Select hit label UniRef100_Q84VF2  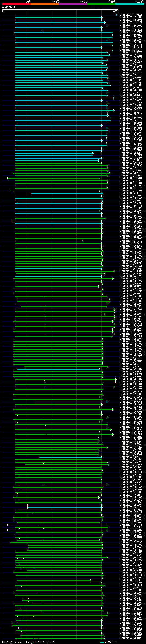(131, 153)
